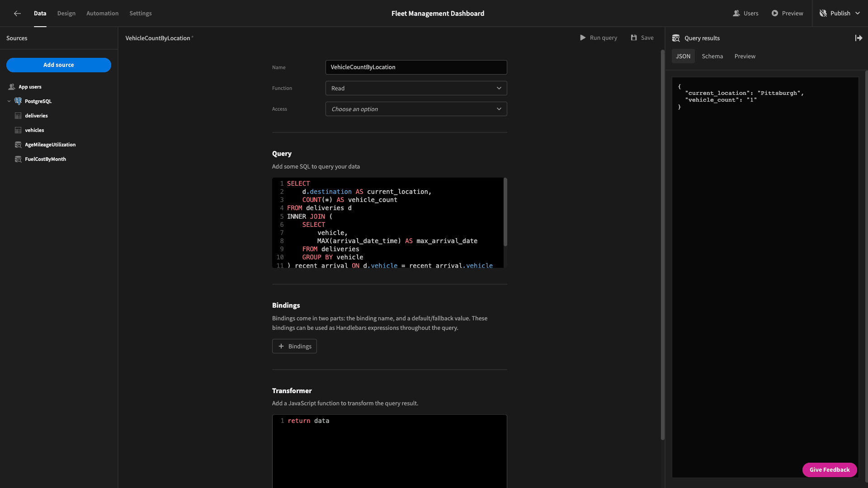Click the Publish rocket icon
868x488 pixels.
(823, 14)
